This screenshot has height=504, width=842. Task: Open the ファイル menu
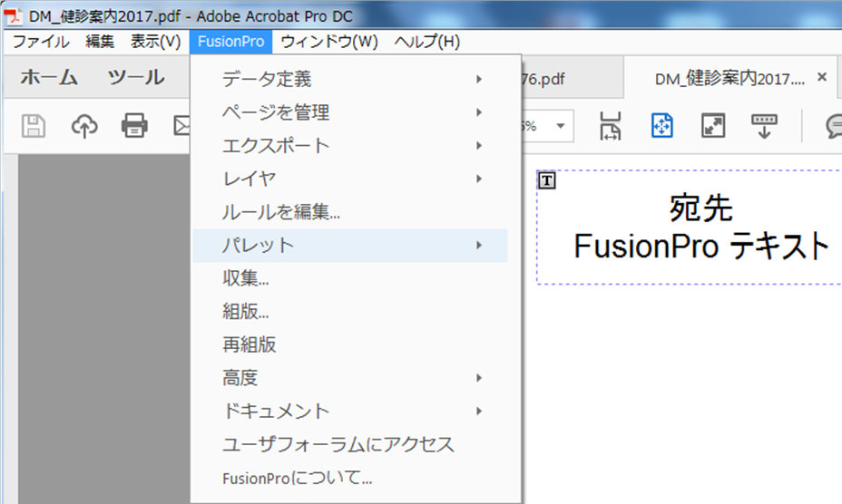40,42
